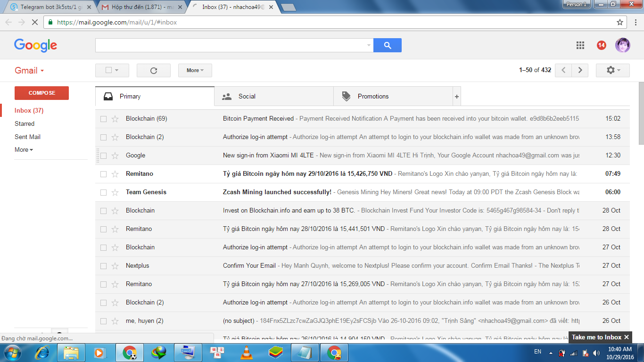Switch to the Promotions inbox tab
Screen dimensions: 644x362
pos(393,97)
